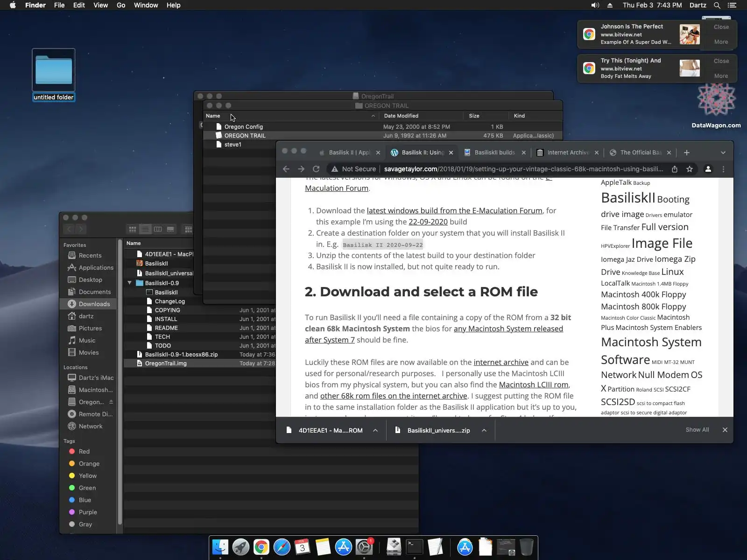This screenshot has width=747, height=560.
Task: Open Calendar from the Dock
Action: tap(303, 547)
